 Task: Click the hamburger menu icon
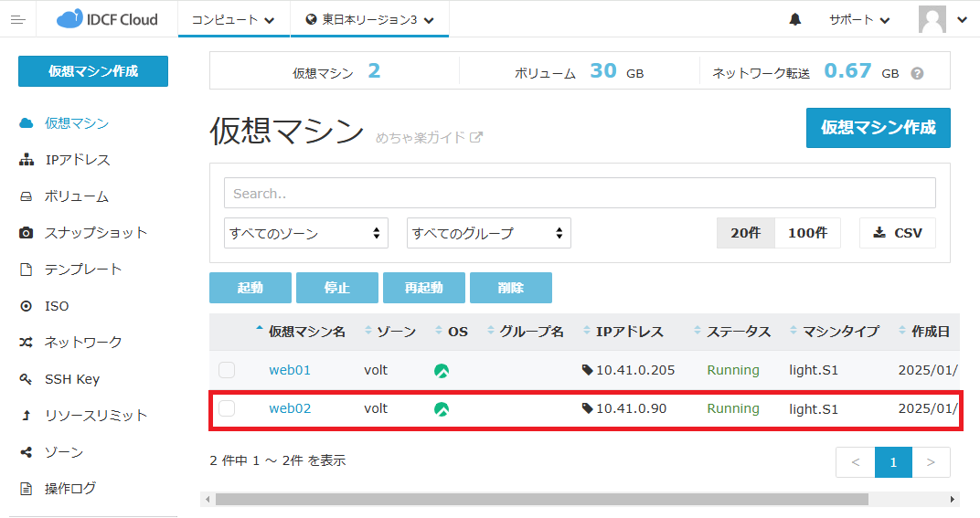[x=17, y=19]
